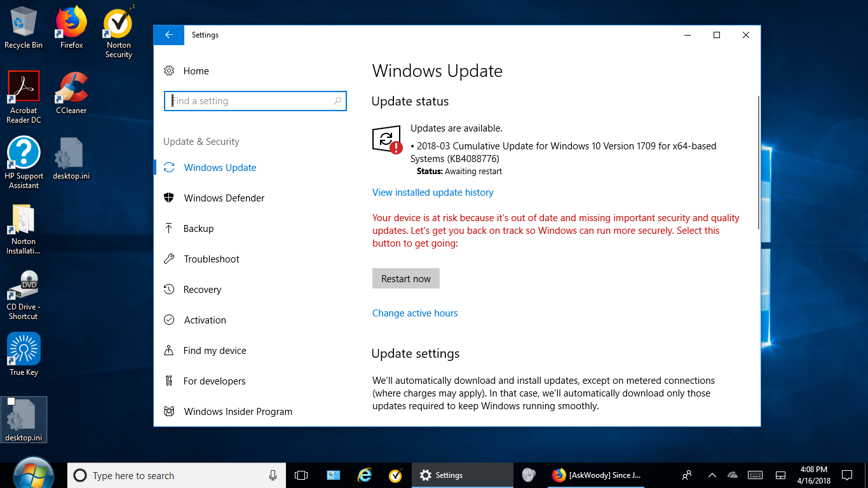Open Norton icon in taskbar
Viewport: 868px width, 488px height.
coord(396,475)
